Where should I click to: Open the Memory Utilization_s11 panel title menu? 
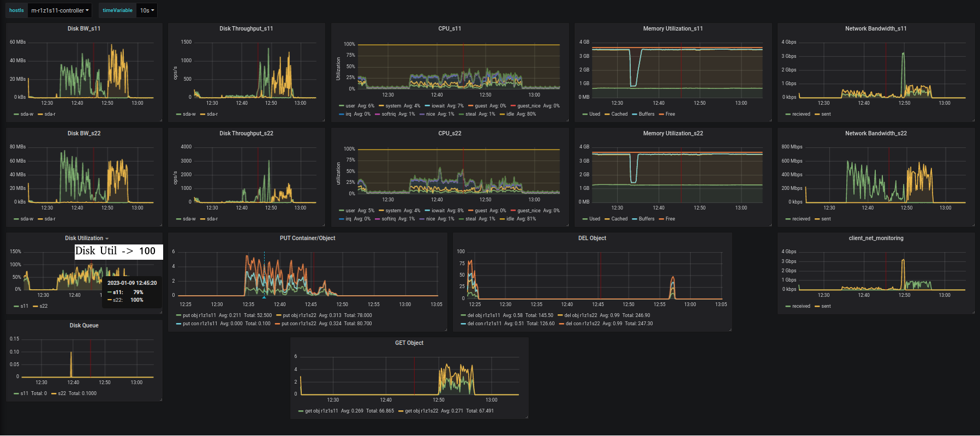[673, 29]
